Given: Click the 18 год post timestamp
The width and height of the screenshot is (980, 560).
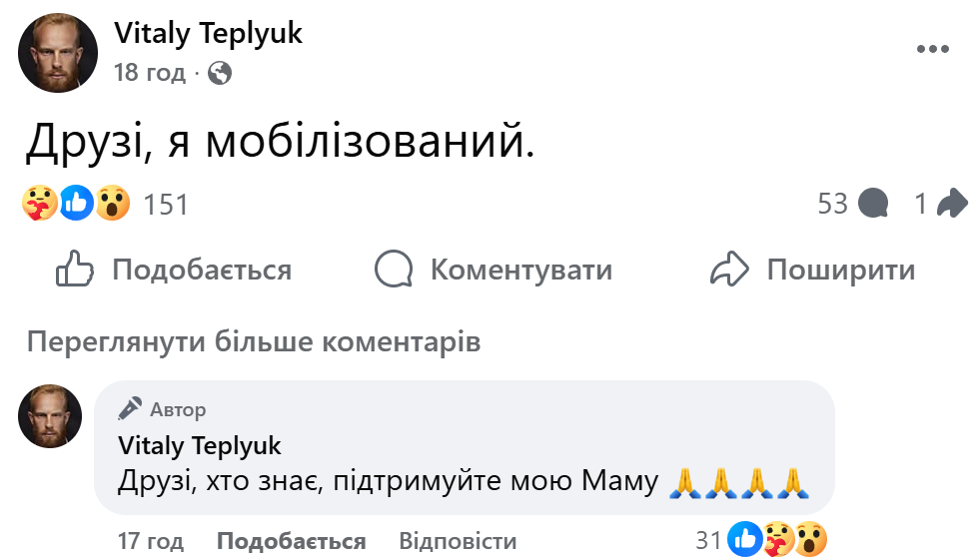Looking at the screenshot, I should [150, 73].
